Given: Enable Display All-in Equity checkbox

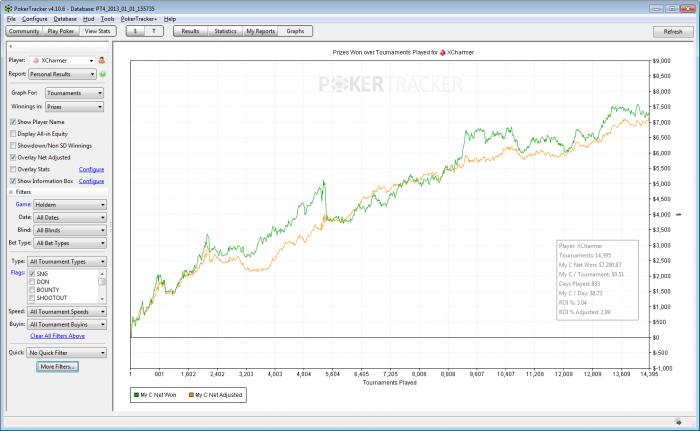Looking at the screenshot, I should coord(13,134).
